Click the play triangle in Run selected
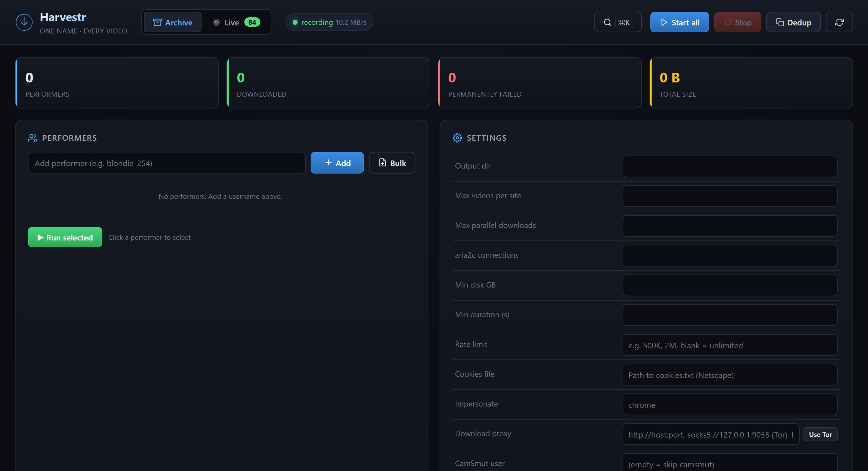The image size is (868, 471). 40,238
